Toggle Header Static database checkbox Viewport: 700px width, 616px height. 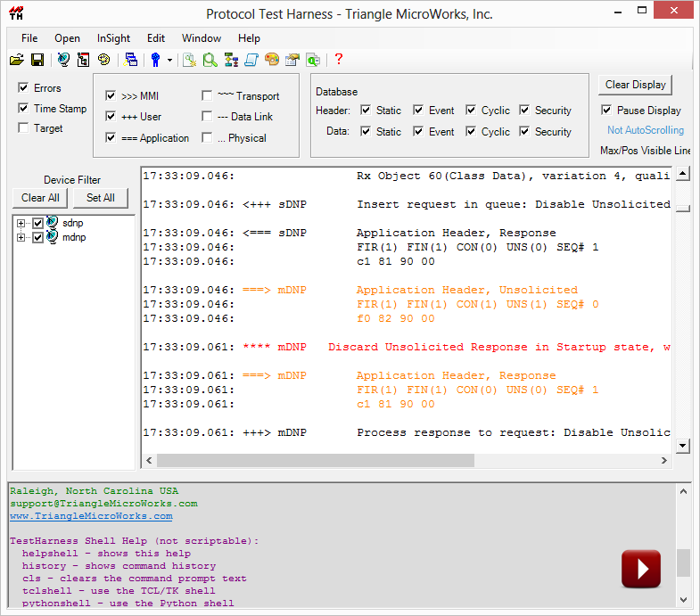(366, 110)
